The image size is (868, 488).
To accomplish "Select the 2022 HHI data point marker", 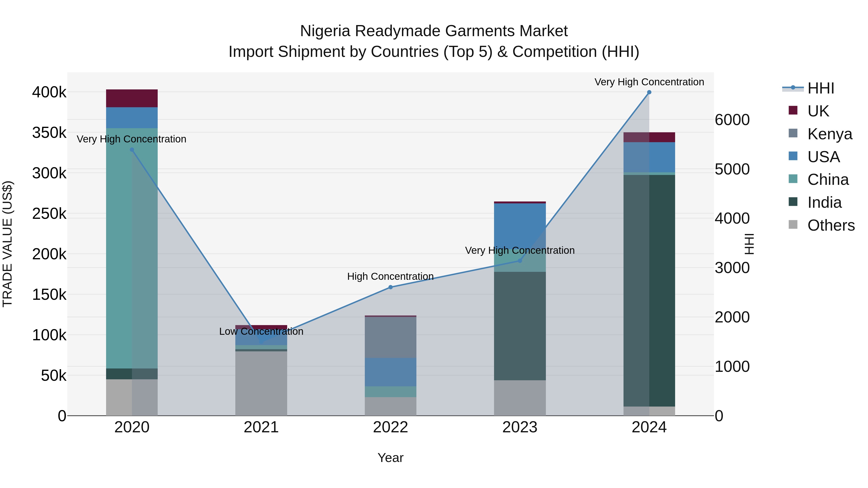I will pyautogui.click(x=391, y=287).
